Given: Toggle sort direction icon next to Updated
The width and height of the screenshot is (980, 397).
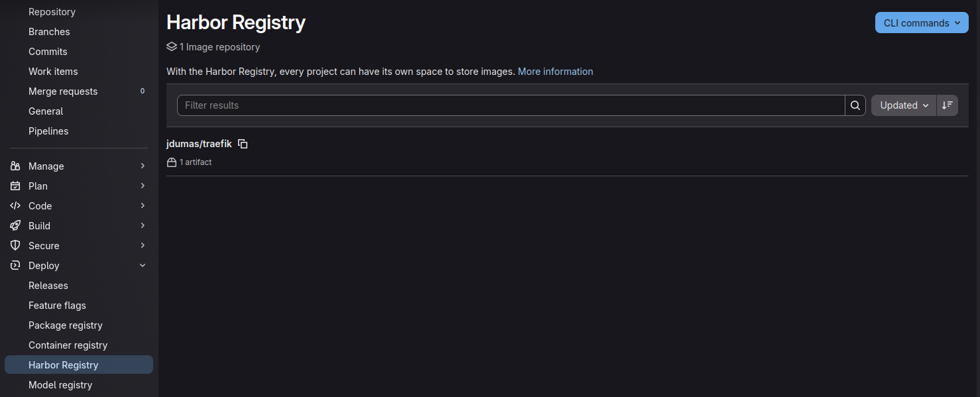Looking at the screenshot, I should click(x=948, y=105).
